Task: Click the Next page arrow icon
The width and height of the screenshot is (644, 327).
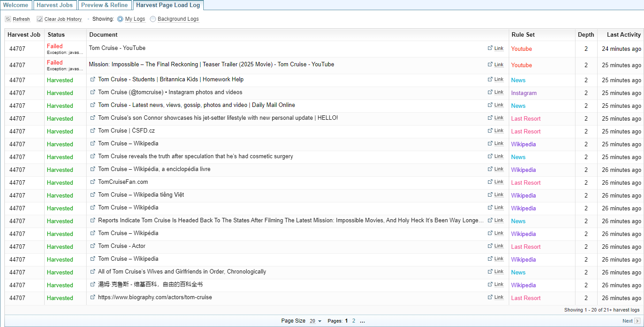Action: point(637,321)
